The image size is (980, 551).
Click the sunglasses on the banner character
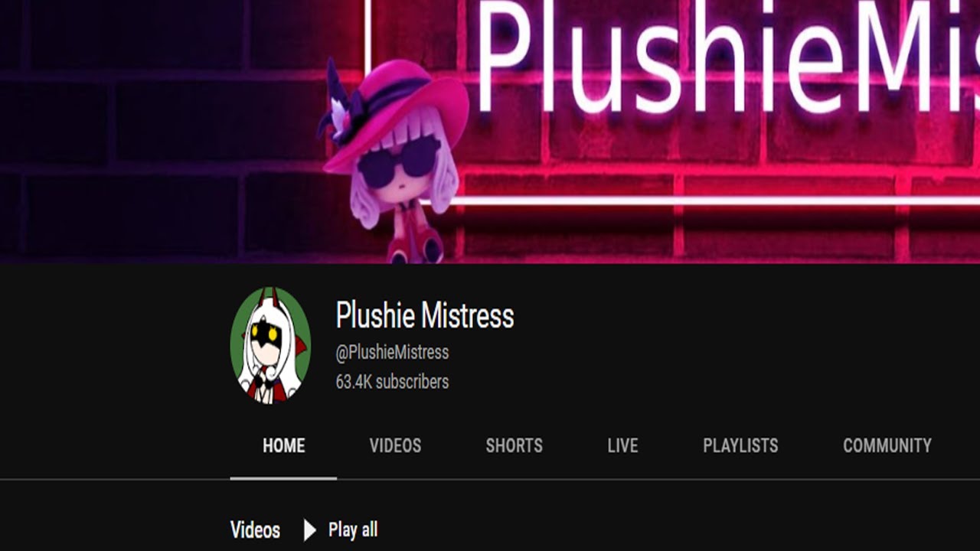click(x=397, y=162)
